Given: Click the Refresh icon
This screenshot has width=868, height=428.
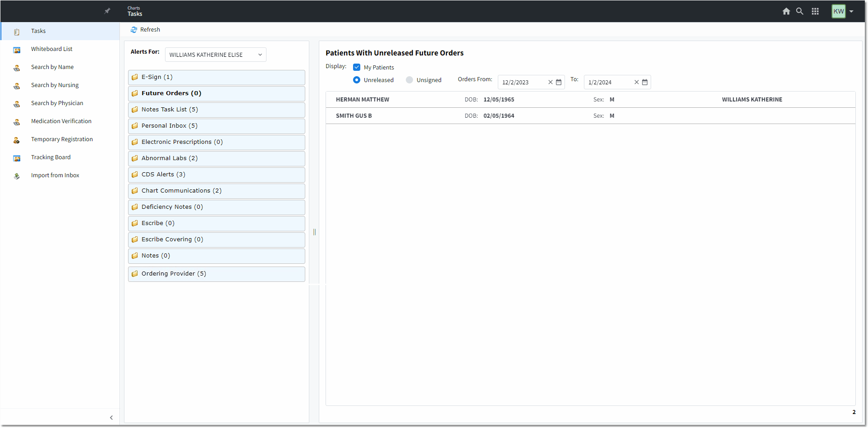Looking at the screenshot, I should coord(134,30).
